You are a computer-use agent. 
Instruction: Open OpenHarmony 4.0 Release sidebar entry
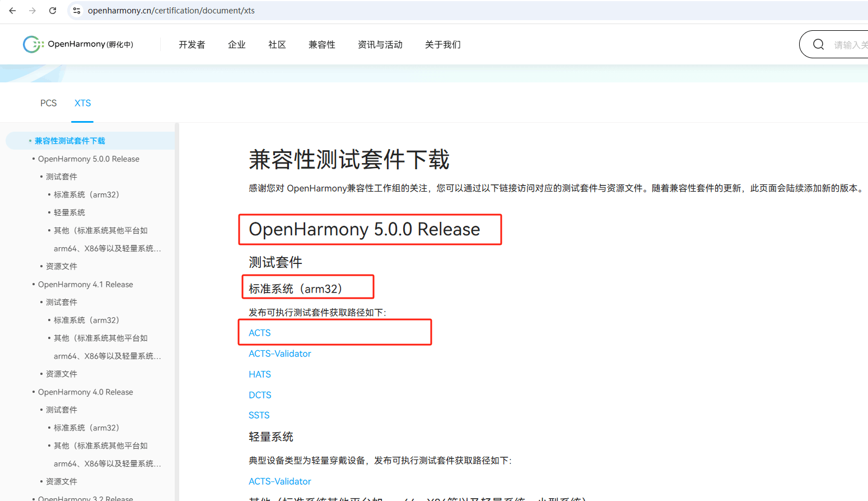(x=86, y=392)
